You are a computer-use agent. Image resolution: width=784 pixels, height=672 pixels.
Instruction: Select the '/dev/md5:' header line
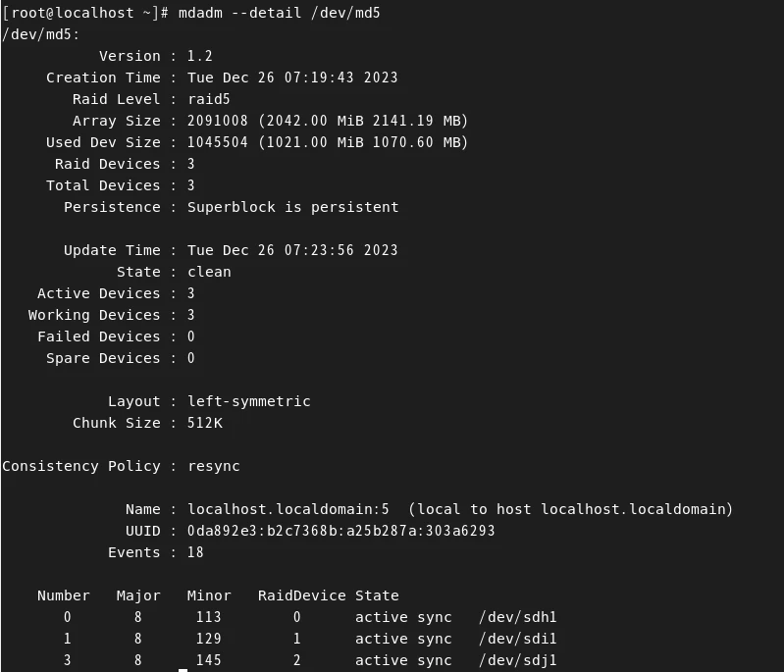(x=40, y=34)
